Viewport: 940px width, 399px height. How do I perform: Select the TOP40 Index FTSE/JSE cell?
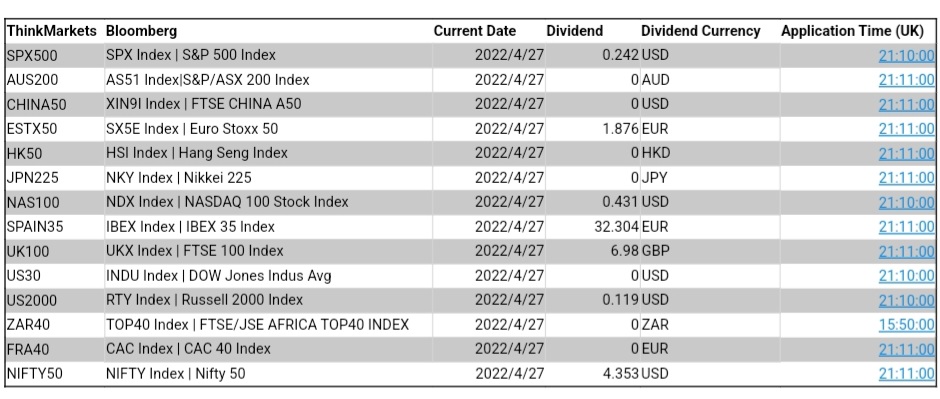pyautogui.click(x=257, y=325)
